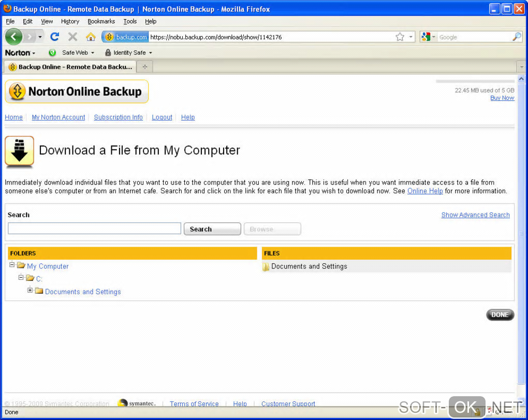Click the Help link in the footer
Screen dimensions: 528x420
[x=240, y=403]
